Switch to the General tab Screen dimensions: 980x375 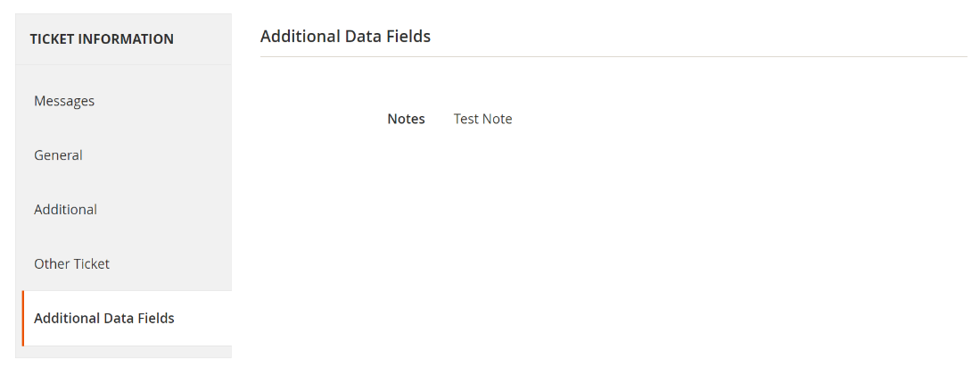(x=58, y=155)
